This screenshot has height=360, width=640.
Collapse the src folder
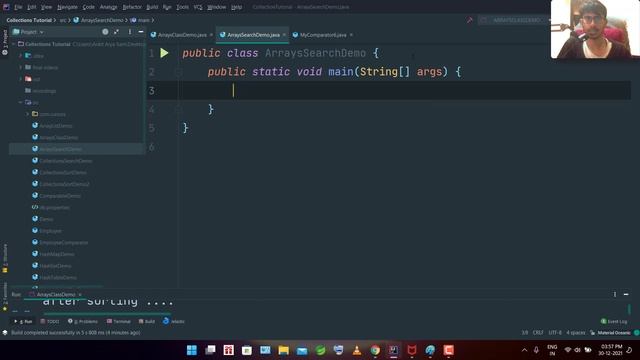[x=20, y=102]
